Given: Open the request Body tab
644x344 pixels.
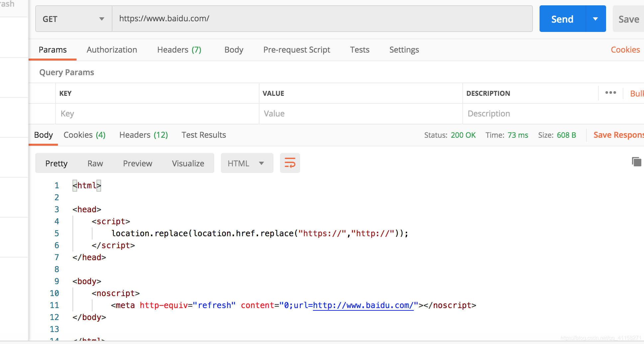Looking at the screenshot, I should click(234, 50).
